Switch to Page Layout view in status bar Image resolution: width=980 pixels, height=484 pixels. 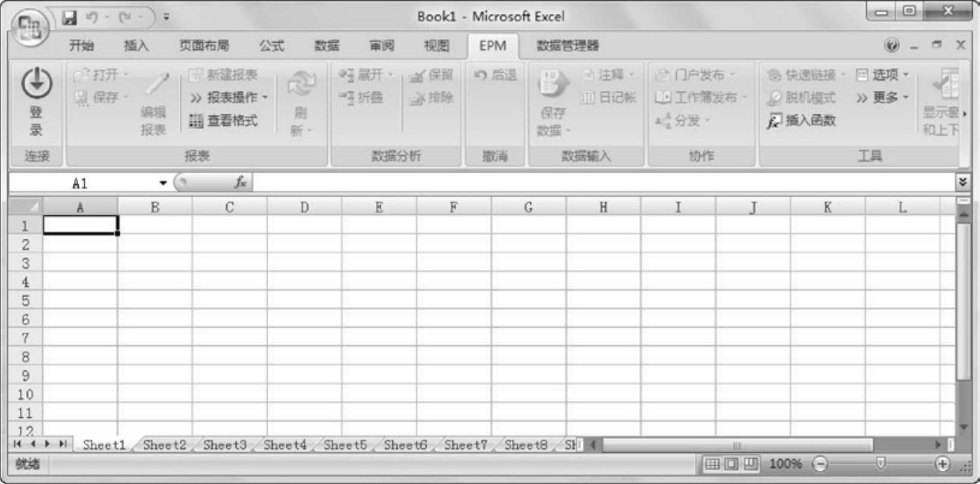(732, 464)
